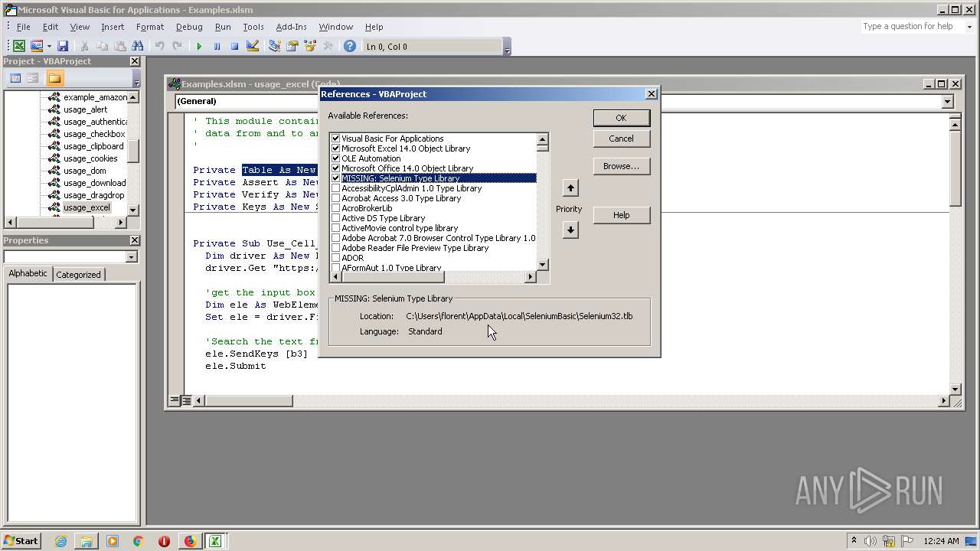Image resolution: width=980 pixels, height=551 pixels.
Task: Click the Find binoculars icon
Action: click(x=138, y=47)
